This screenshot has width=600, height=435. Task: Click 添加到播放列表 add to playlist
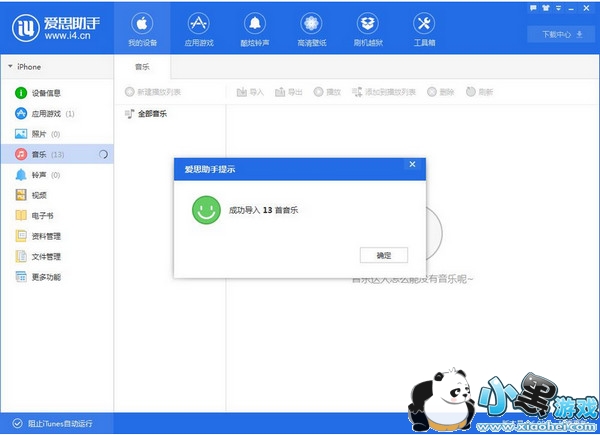click(x=384, y=92)
